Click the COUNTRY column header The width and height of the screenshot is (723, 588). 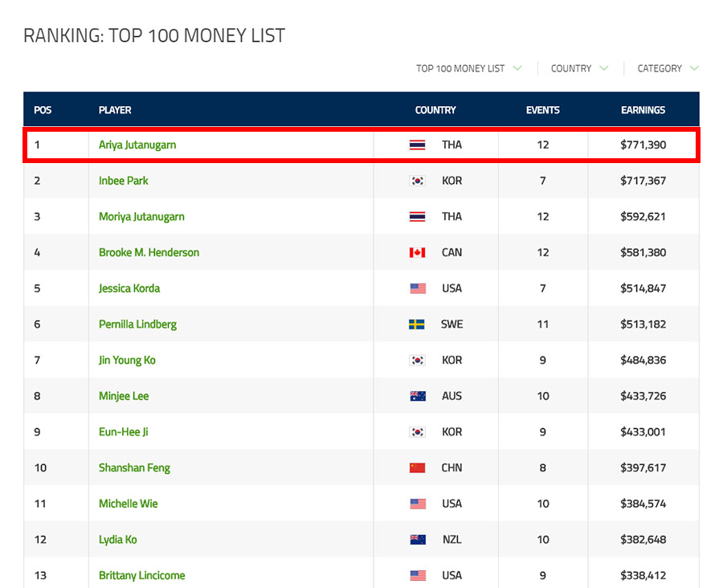pyautogui.click(x=435, y=110)
